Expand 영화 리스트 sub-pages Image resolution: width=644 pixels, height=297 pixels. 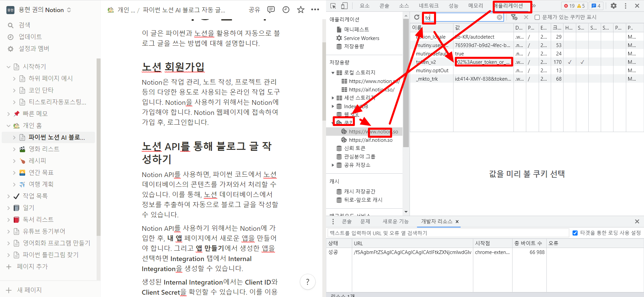pos(14,149)
